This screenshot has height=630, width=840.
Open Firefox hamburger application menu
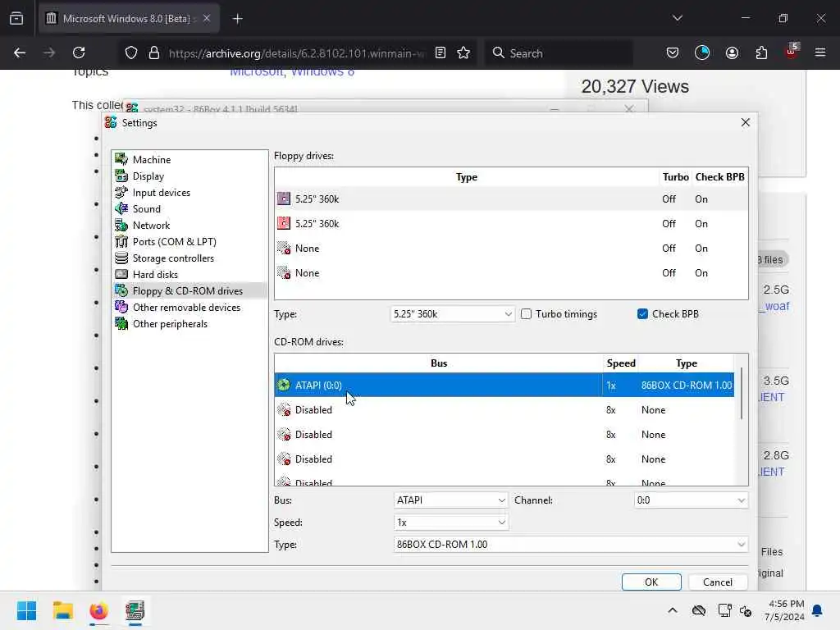[820, 52]
